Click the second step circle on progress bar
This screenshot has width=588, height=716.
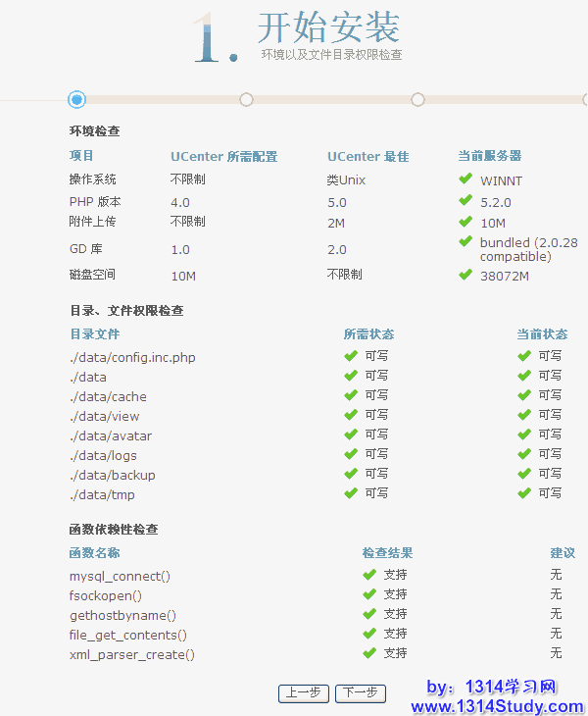[x=246, y=99]
